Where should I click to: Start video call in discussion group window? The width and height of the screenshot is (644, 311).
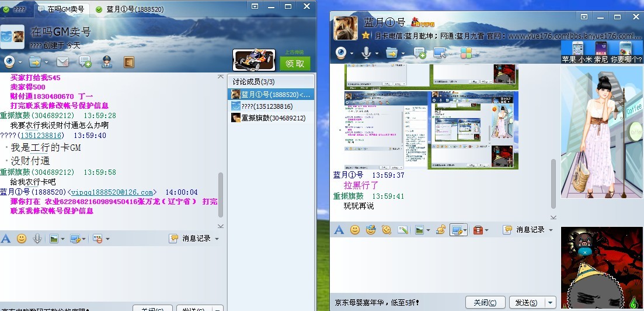coord(9,62)
